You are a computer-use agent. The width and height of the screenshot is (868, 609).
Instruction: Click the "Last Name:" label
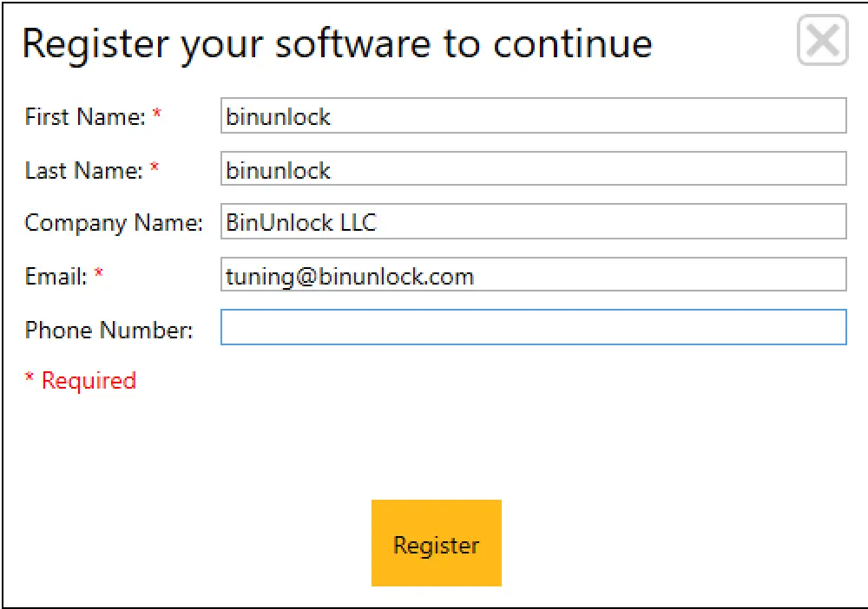[x=83, y=170]
